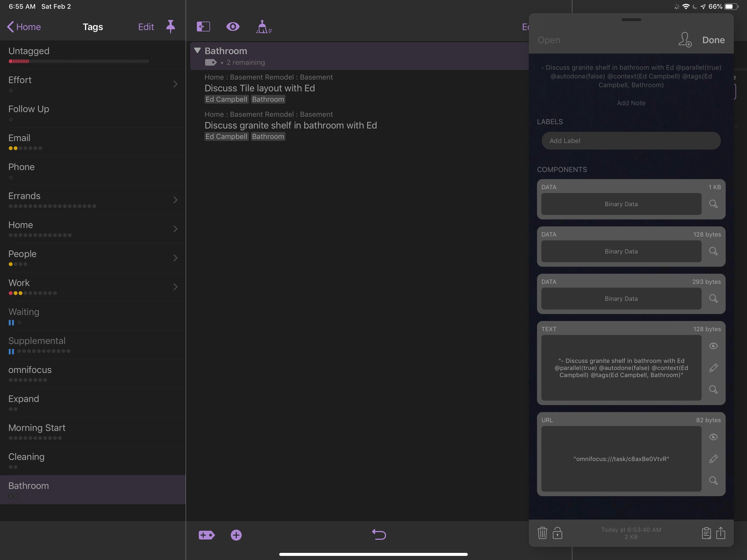Viewport: 747px width, 560px height.
Task: Expand the People tag group
Action: pos(175,258)
